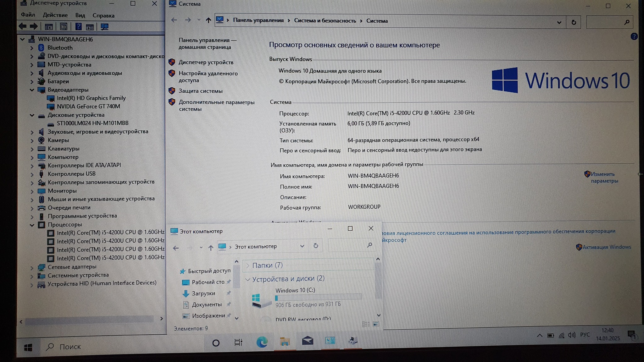
Task: Open Task View on the taskbar
Action: pos(238,342)
